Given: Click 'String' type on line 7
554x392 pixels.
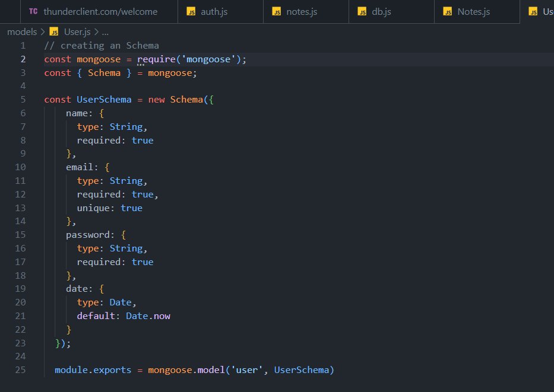Looking at the screenshot, I should [x=126, y=127].
